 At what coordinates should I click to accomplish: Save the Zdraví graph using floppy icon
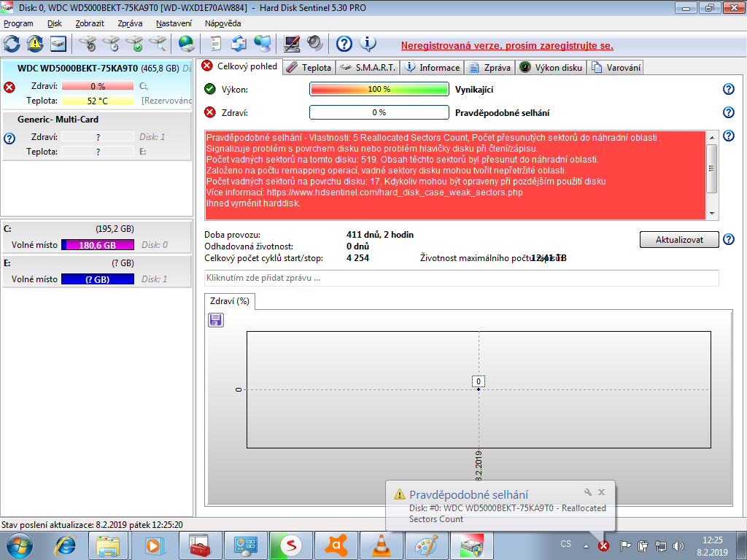click(x=216, y=320)
